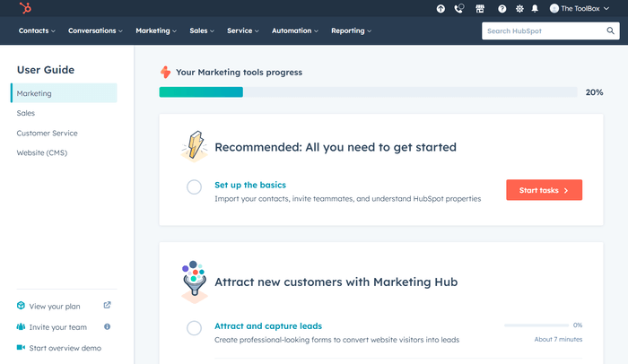This screenshot has width=628, height=364.
Task: Click the Import your contacts description text
Action: [348, 199]
